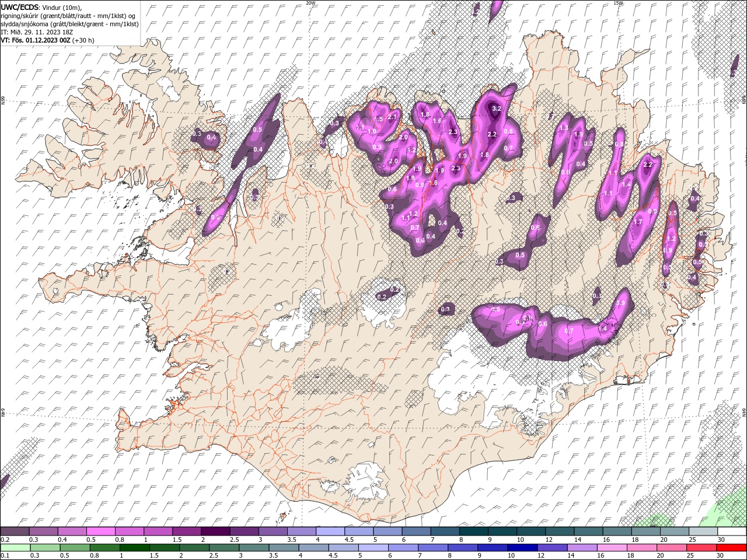The image size is (747, 560).
Task: Click the 20W longitude label
Action: coord(310,3)
